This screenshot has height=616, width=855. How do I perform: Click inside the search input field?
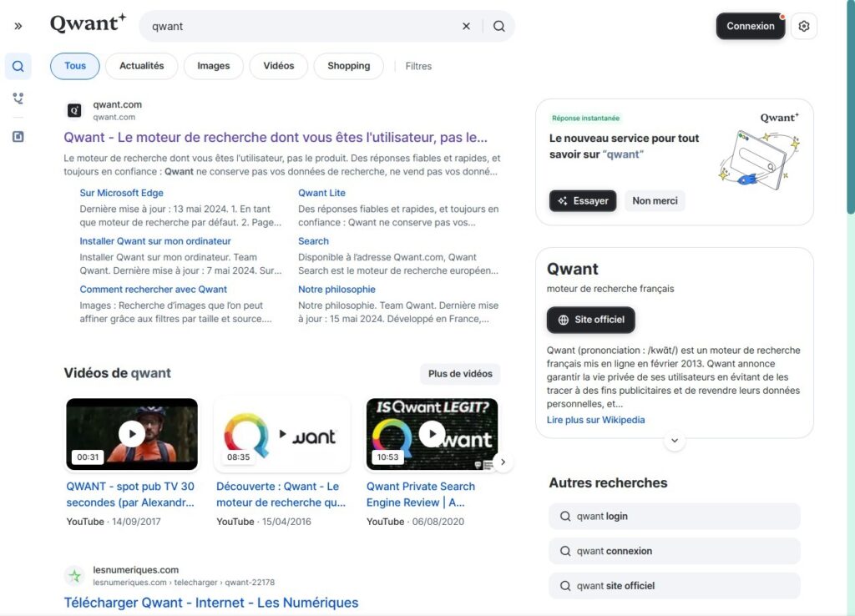[302, 26]
